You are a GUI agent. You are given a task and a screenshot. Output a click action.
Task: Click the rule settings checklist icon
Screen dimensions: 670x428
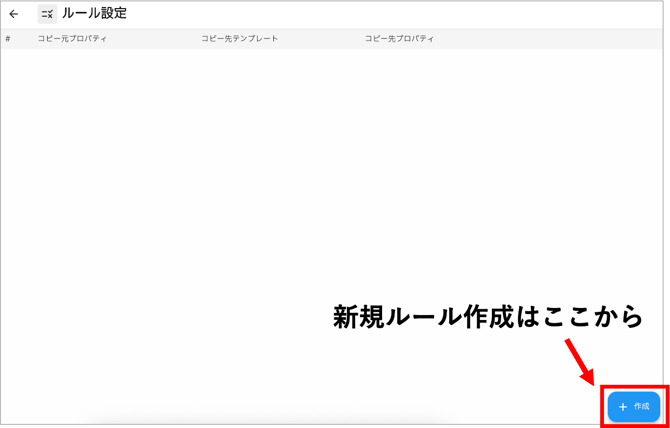[x=47, y=14]
